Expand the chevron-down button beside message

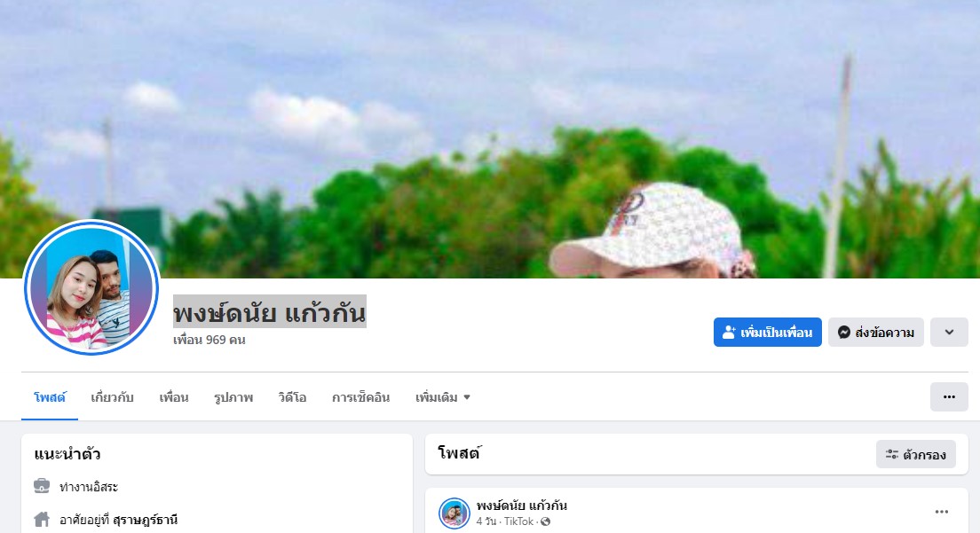click(x=949, y=332)
